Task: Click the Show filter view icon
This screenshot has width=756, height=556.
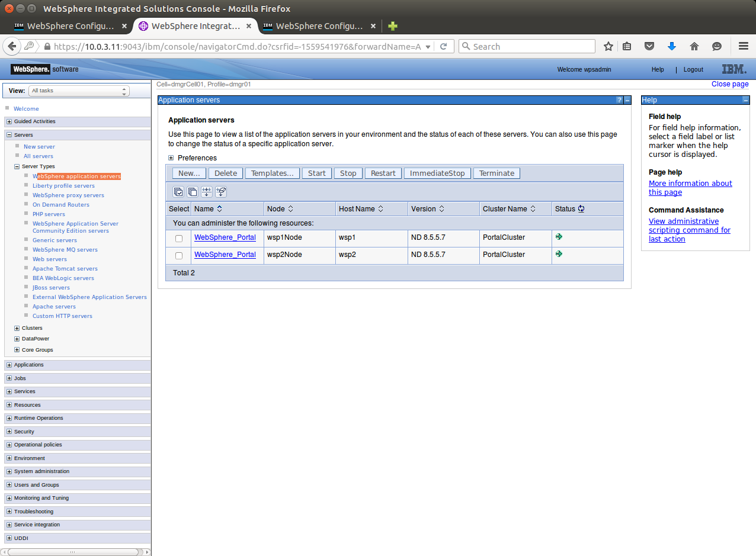Action: coord(207,191)
